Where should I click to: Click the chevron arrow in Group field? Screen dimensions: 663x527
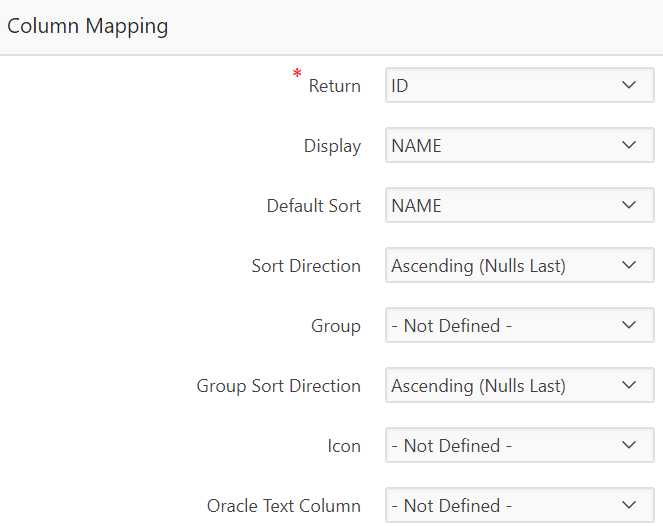629,326
